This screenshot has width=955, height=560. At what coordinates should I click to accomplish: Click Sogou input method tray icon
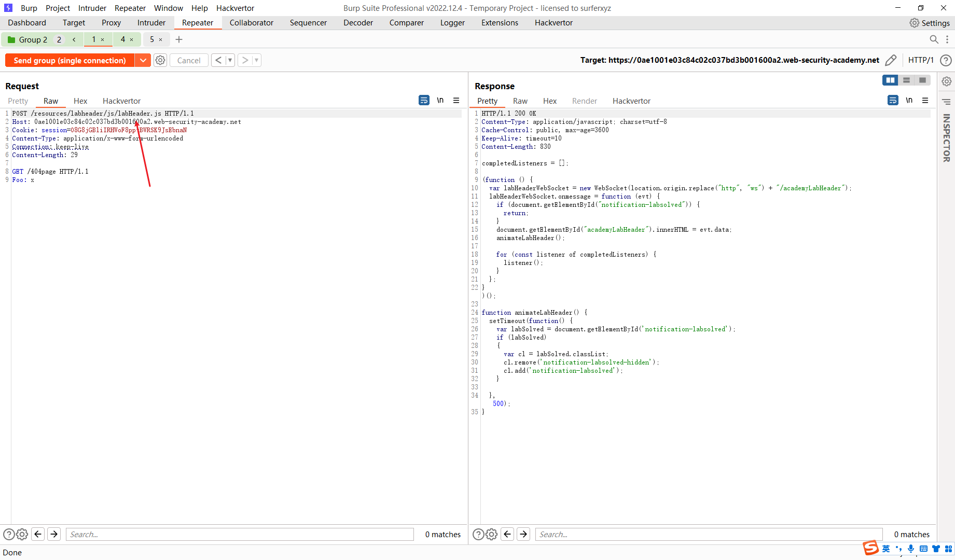[x=871, y=548]
